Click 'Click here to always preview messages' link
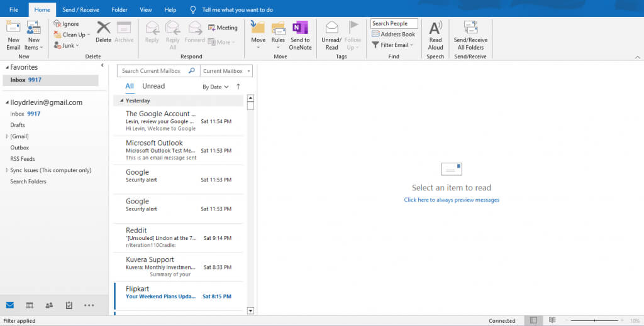The image size is (644, 326). click(x=452, y=200)
